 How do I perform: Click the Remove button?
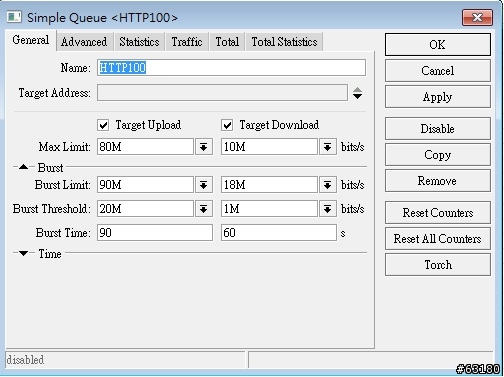click(x=438, y=181)
